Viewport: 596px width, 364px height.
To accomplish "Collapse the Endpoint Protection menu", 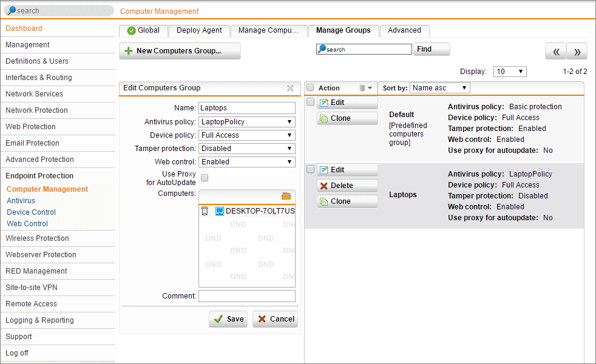I will click(39, 175).
